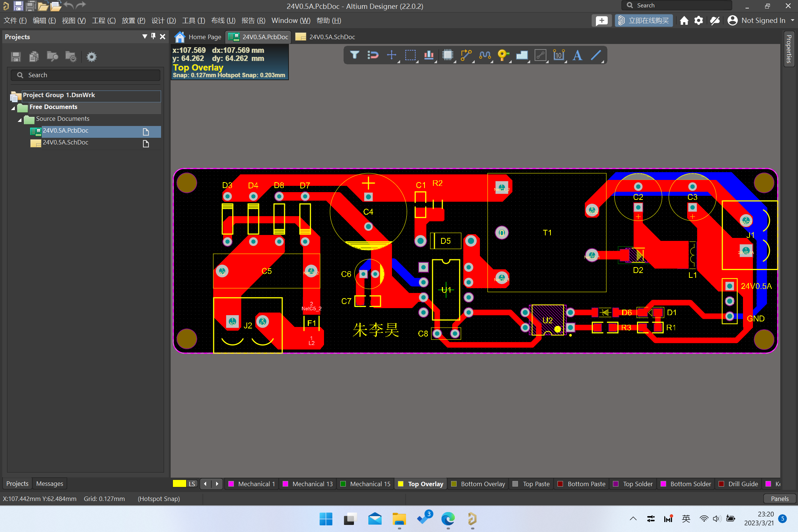Open the vertical Properties panel tab
The width and height of the screenshot is (798, 532).
[789, 49]
